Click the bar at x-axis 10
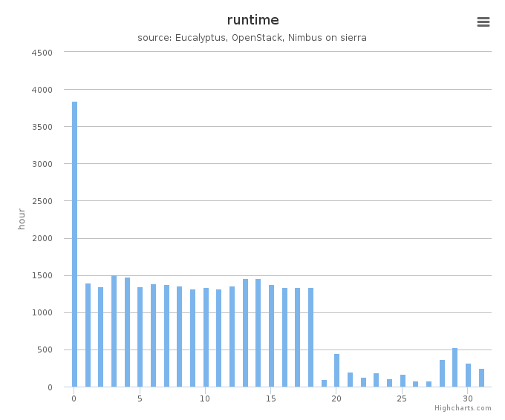 206,338
